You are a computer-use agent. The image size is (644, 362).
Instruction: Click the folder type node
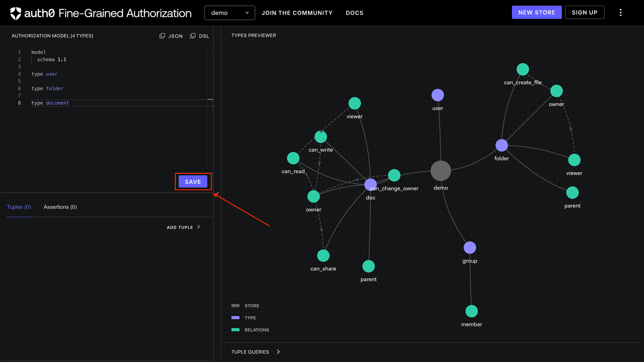point(501,145)
